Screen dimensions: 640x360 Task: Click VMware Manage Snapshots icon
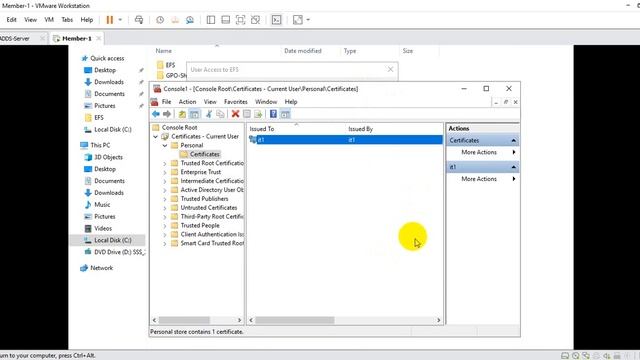coord(190,20)
